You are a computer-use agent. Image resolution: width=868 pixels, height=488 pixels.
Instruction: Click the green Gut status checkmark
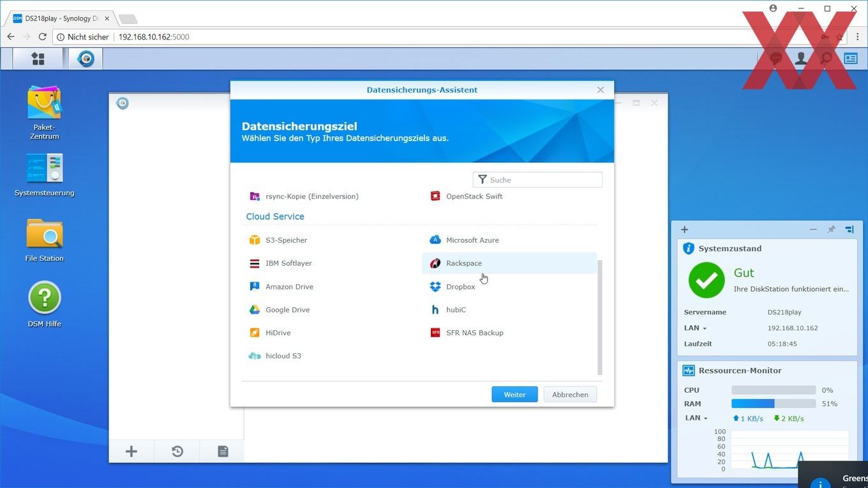coord(707,280)
